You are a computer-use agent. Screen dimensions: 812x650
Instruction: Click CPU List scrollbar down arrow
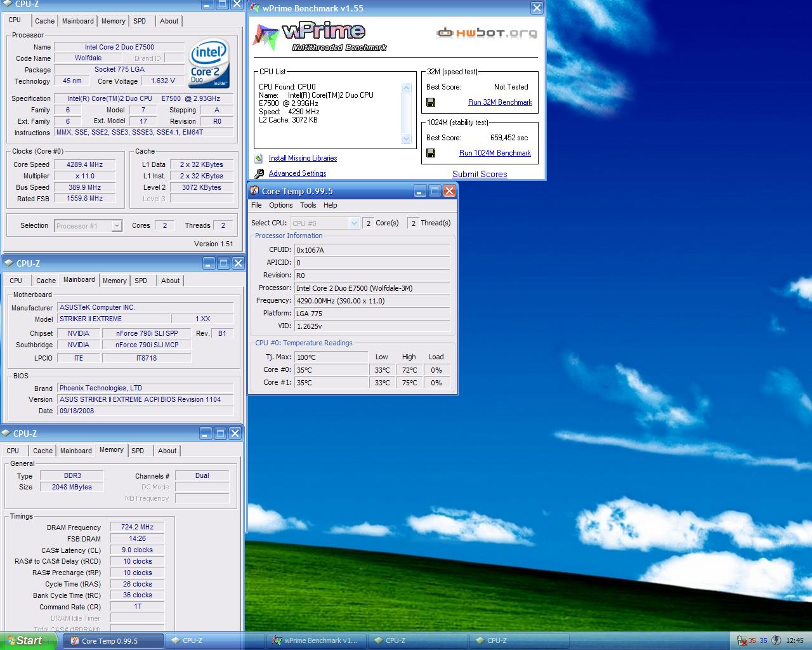pos(407,138)
